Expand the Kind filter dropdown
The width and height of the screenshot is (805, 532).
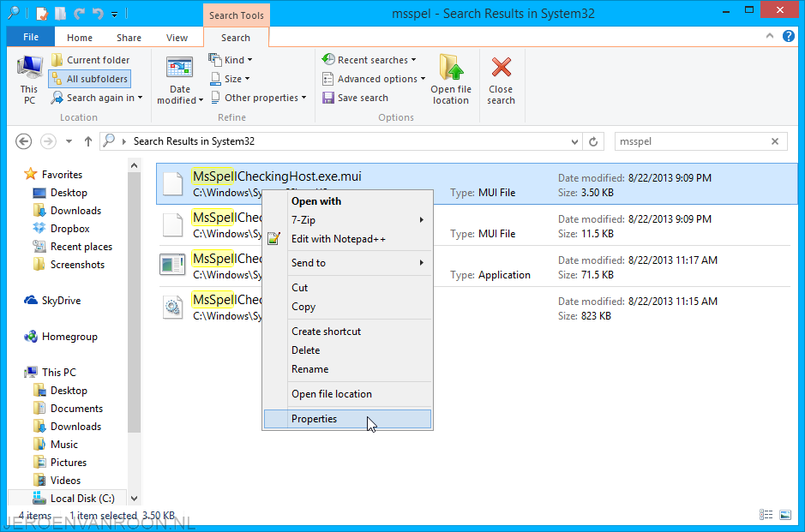tap(231, 60)
